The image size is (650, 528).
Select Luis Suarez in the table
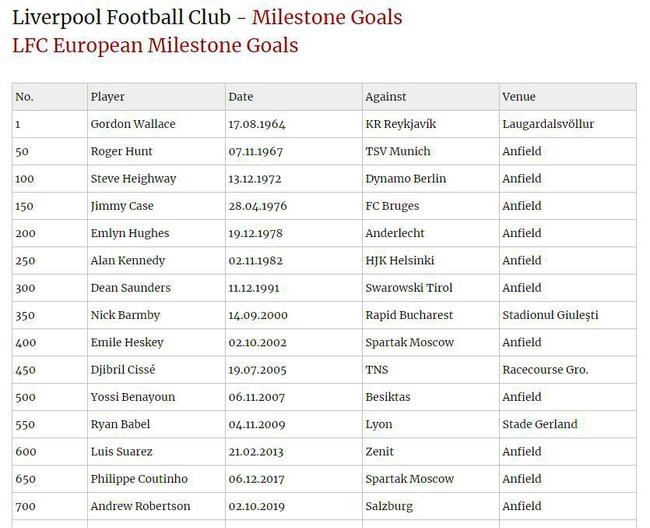[121, 451]
